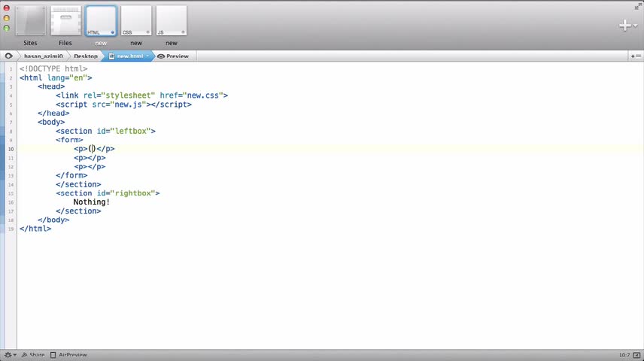The image size is (644, 361).
Task: Click the line position 10:7 indicator
Action: [x=624, y=355]
